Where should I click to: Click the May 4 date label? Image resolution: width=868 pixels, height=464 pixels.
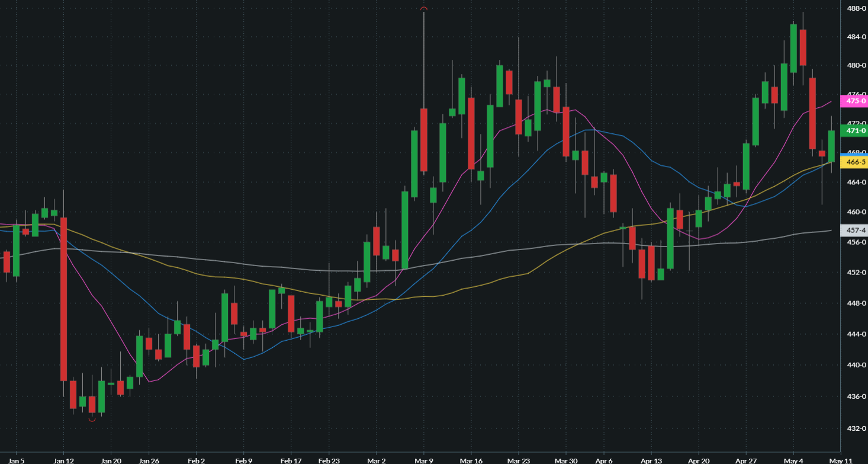coord(793,460)
